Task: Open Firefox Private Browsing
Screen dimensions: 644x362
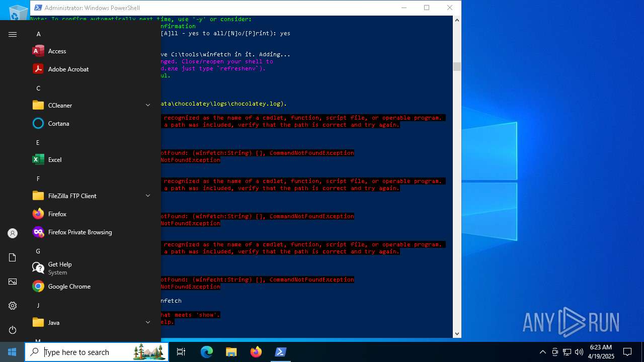Action: [93, 232]
